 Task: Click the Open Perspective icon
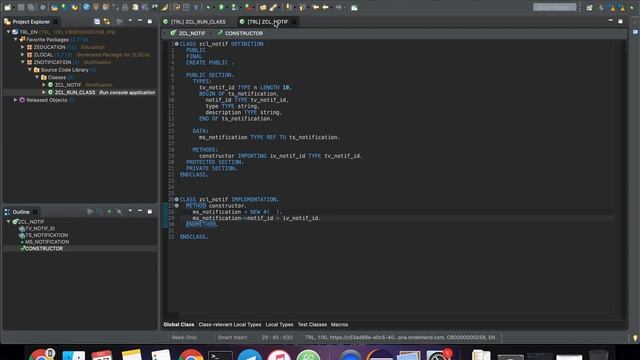[589, 7]
